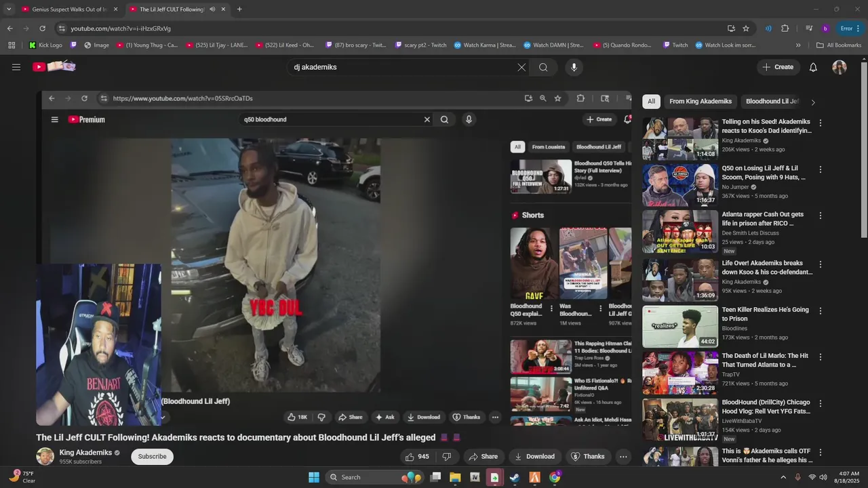Viewport: 868px width, 488px height.
Task: Open King Akademiks channel name link
Action: pyautogui.click(x=85, y=453)
